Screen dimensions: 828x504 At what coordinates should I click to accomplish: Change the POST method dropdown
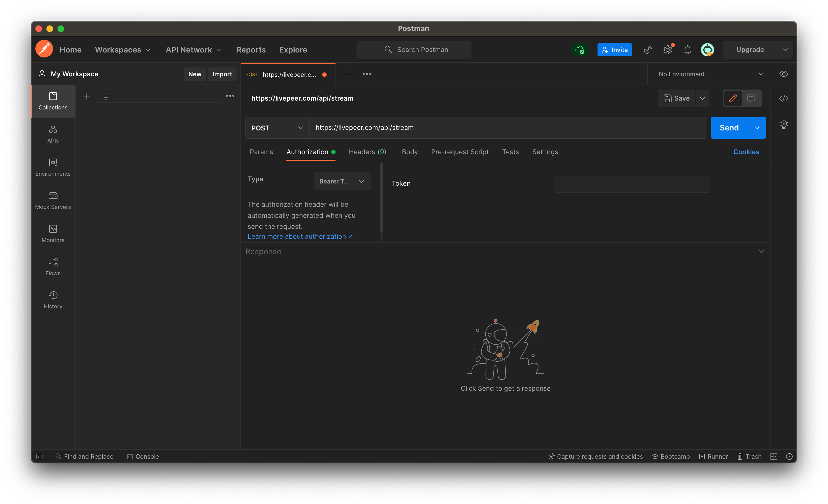pyautogui.click(x=277, y=128)
